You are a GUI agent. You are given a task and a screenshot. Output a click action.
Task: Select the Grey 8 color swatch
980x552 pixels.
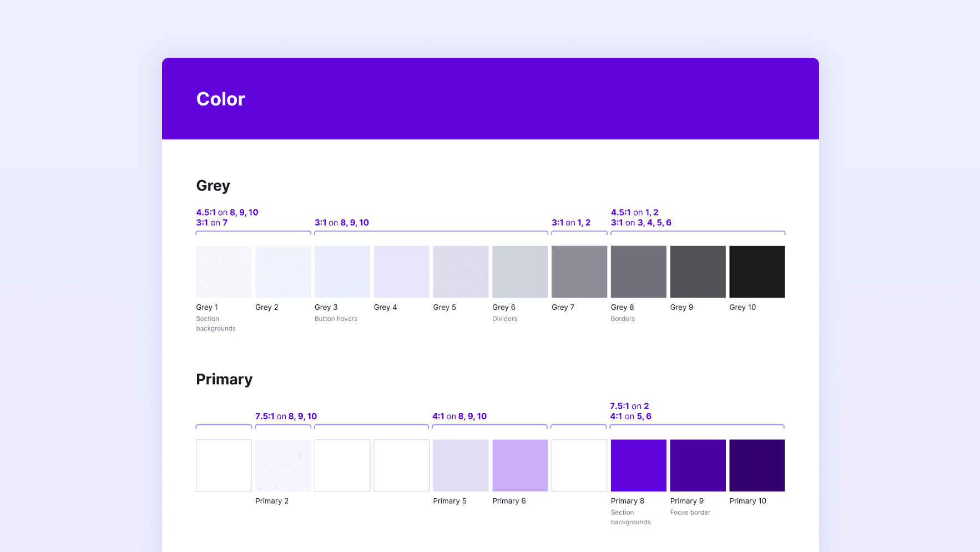[639, 272]
